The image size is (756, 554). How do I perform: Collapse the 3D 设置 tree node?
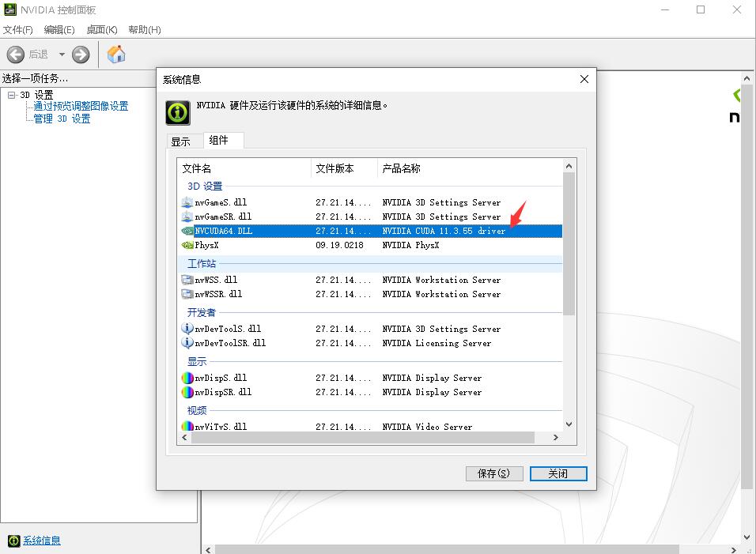coord(12,95)
